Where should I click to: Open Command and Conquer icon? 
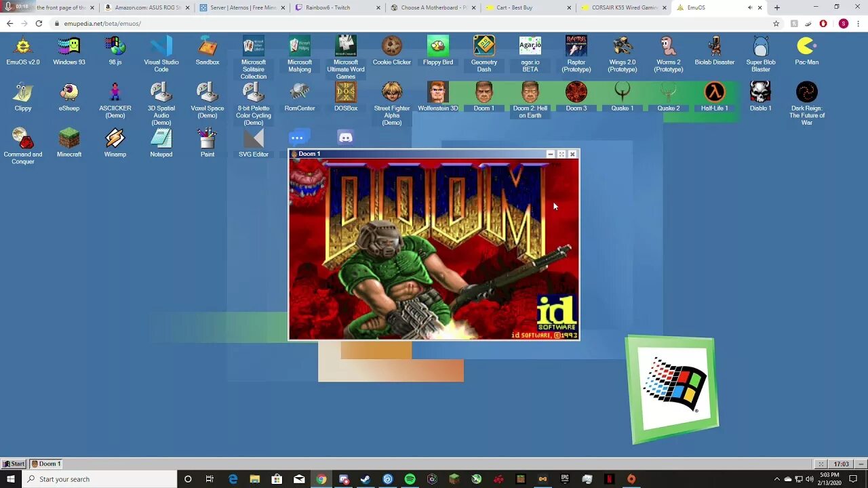[x=23, y=146]
